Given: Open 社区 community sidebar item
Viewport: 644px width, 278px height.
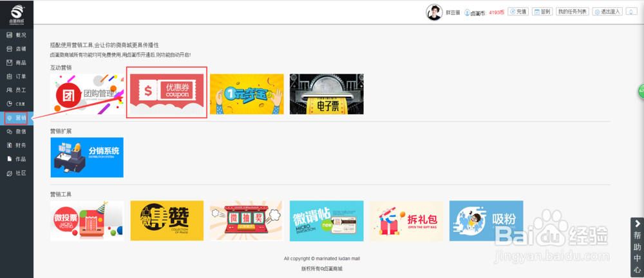Looking at the screenshot, I should tap(17, 173).
